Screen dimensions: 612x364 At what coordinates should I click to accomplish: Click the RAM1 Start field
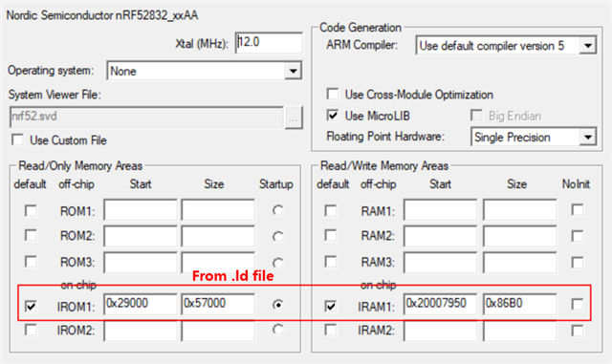coord(440,211)
